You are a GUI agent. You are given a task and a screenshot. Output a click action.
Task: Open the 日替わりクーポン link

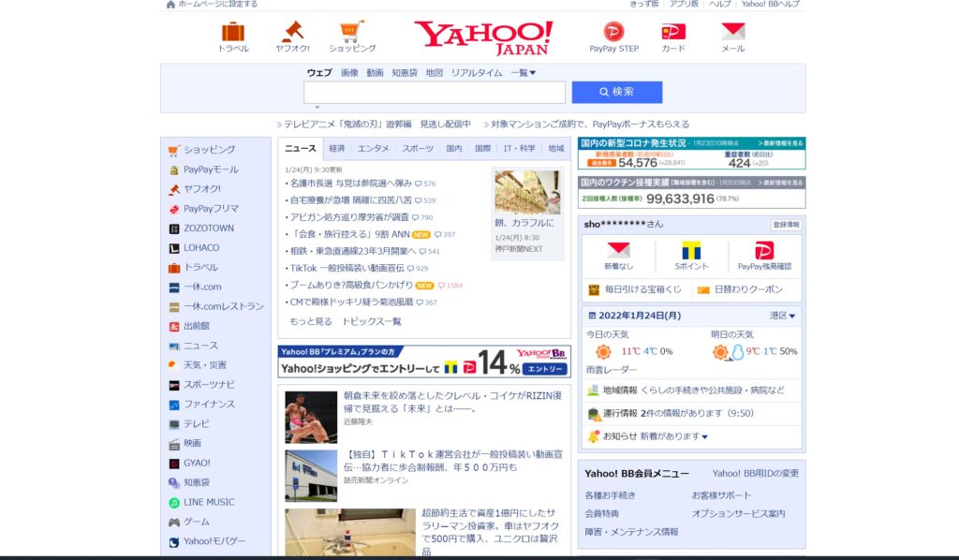pyautogui.click(x=748, y=289)
